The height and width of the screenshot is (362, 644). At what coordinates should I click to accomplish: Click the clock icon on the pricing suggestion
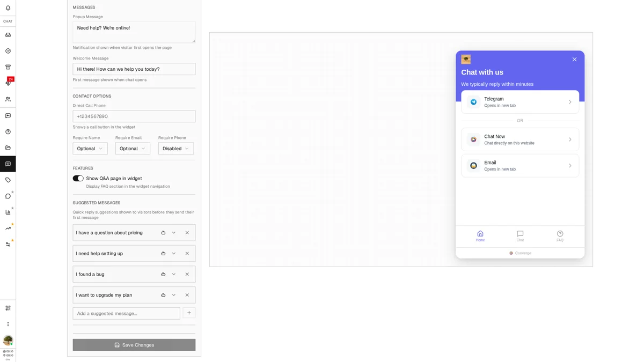(x=163, y=233)
